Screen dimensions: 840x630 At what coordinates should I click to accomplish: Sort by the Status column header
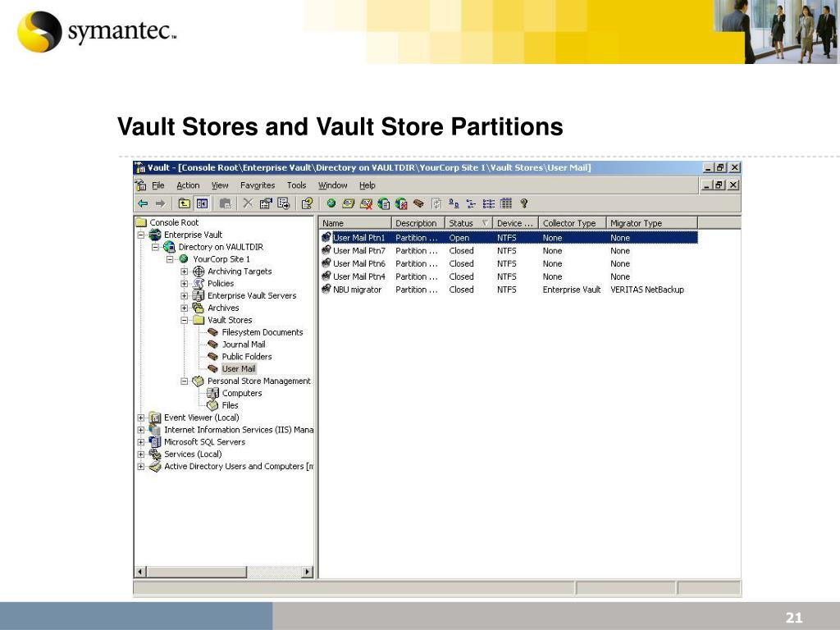(x=468, y=223)
